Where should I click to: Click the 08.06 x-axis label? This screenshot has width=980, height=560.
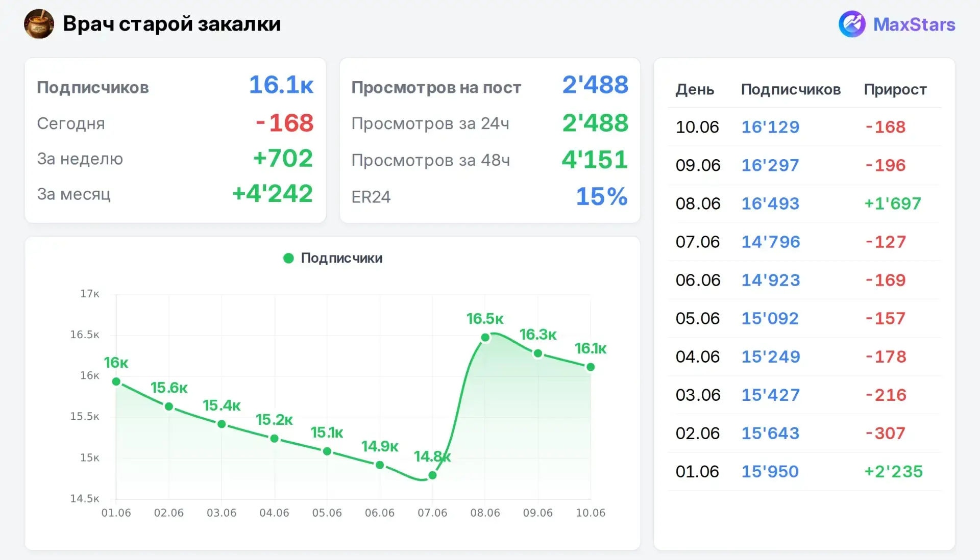point(485,513)
